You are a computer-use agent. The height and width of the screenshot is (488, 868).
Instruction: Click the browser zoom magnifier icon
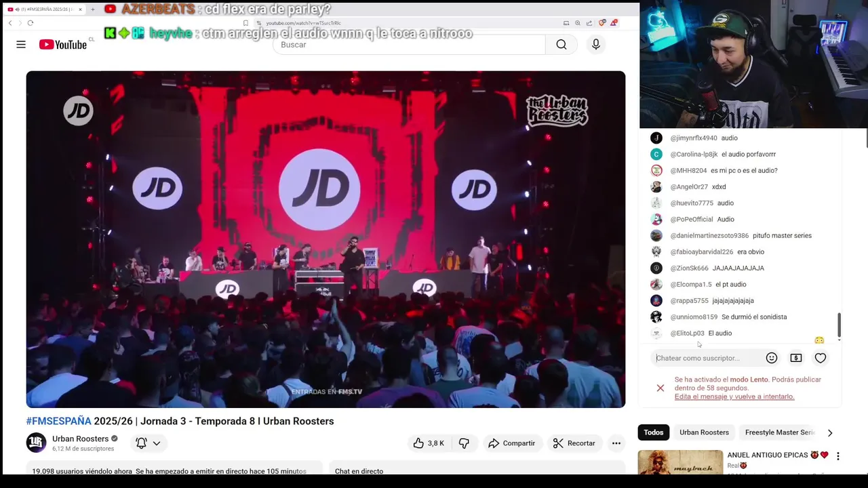click(x=578, y=23)
